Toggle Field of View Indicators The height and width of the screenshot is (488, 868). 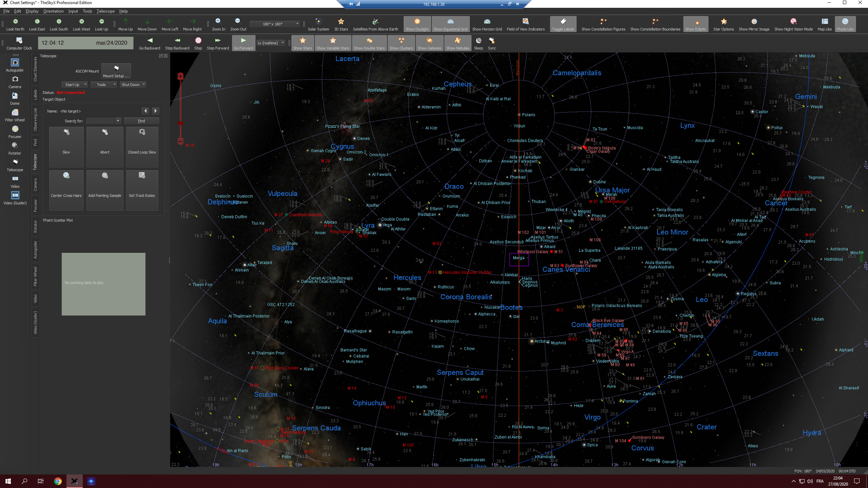(x=526, y=24)
